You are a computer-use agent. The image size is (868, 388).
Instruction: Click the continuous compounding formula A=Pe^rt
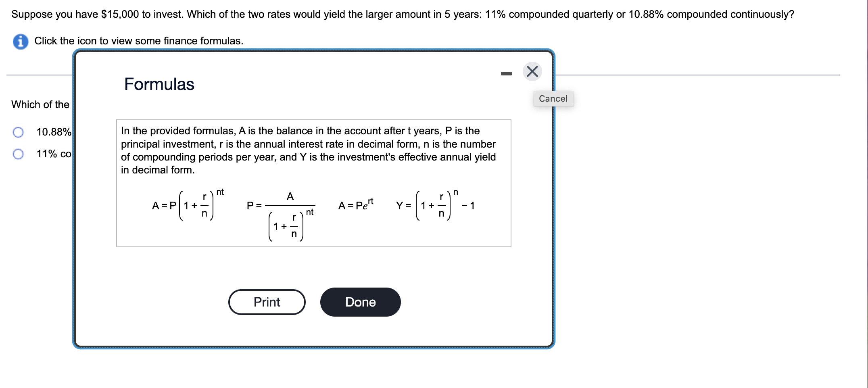(356, 204)
